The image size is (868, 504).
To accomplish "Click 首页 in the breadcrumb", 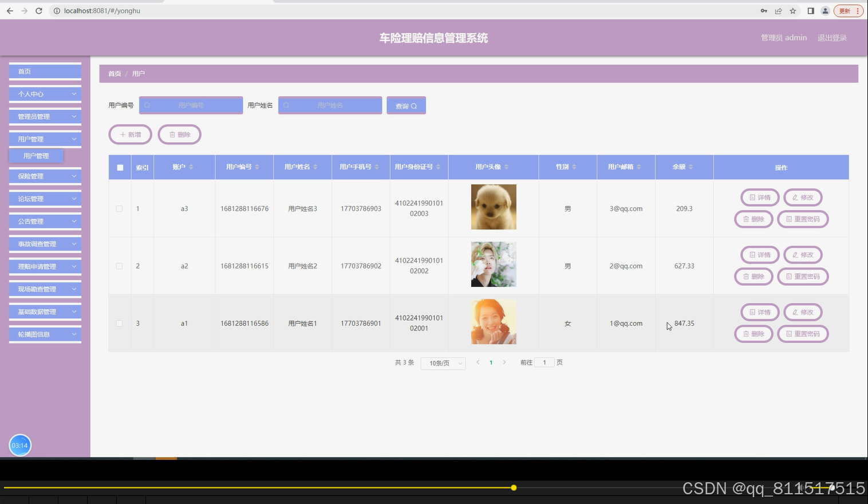I will (115, 74).
